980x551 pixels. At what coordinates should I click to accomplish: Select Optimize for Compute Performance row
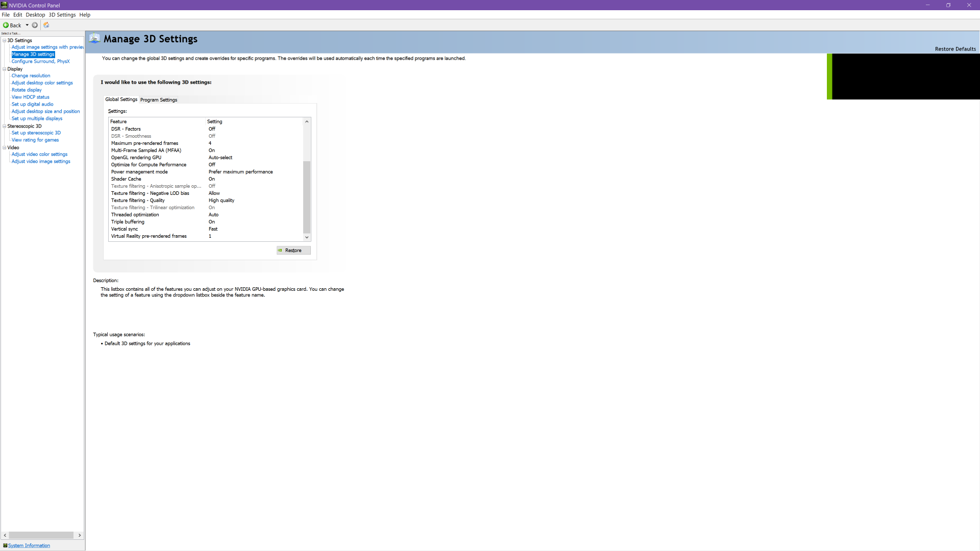206,165
